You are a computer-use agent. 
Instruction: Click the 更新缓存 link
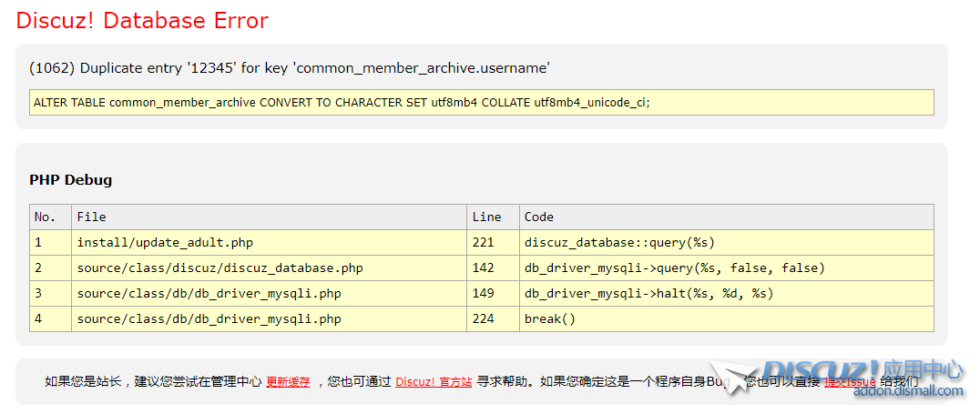(x=288, y=382)
